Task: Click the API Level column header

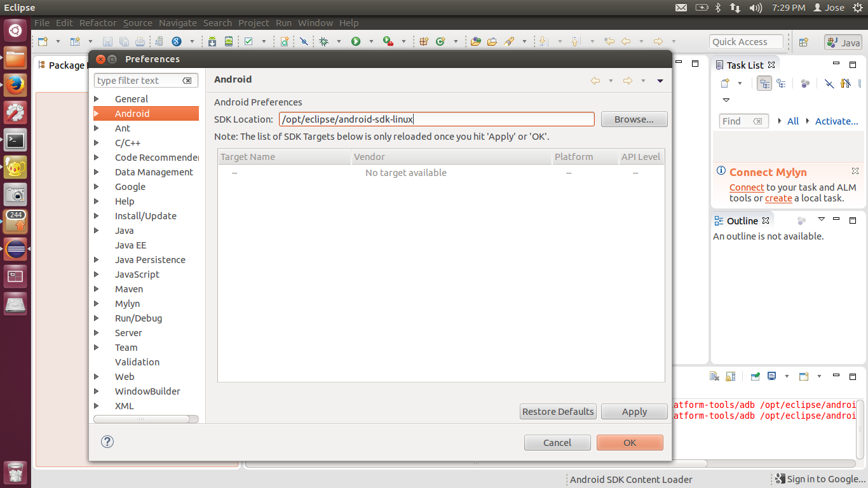Action: point(641,157)
